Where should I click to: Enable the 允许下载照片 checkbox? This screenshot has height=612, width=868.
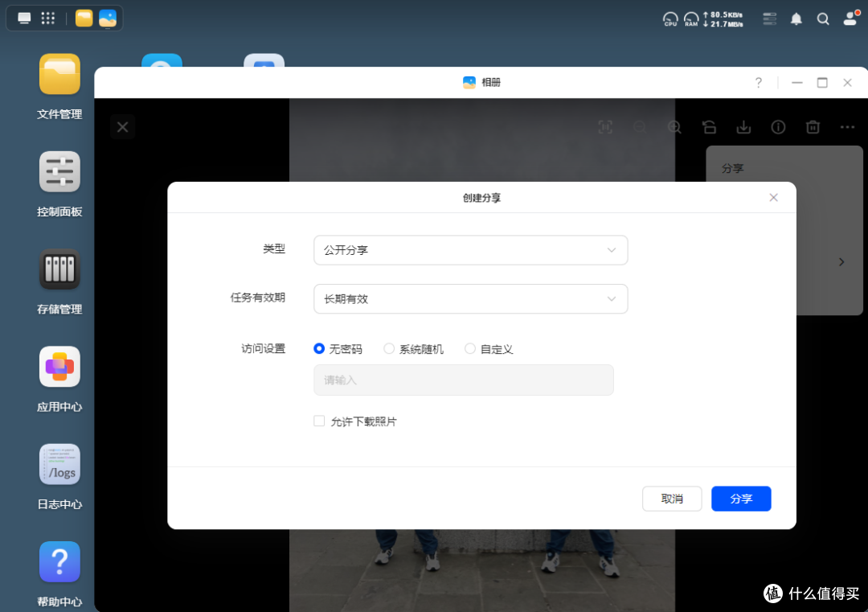coord(319,421)
